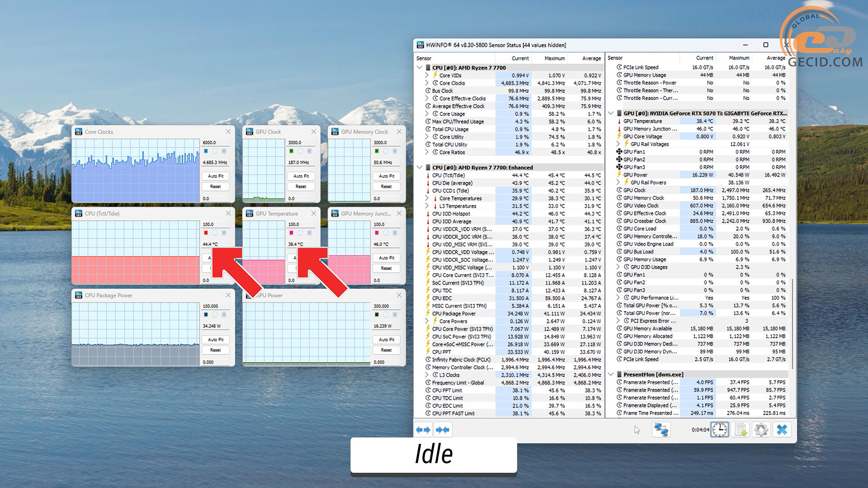This screenshot has width=868, height=488.
Task: Toggle the round option in CPU (Tctl/Tdie) window
Action: click(x=215, y=233)
